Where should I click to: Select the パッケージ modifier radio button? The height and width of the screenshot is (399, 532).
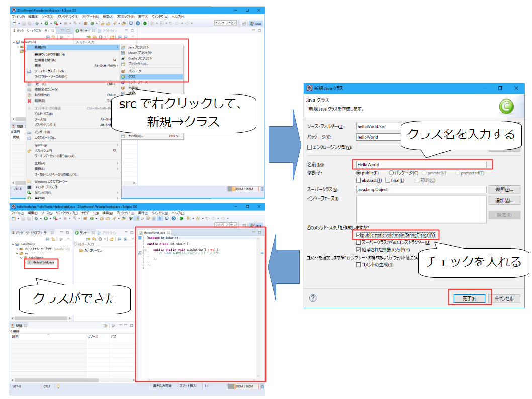[391, 173]
